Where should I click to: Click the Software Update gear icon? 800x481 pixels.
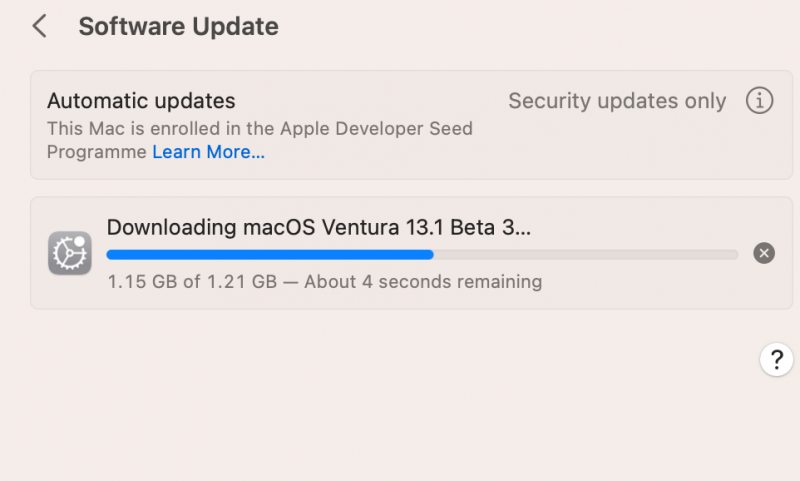click(70, 253)
